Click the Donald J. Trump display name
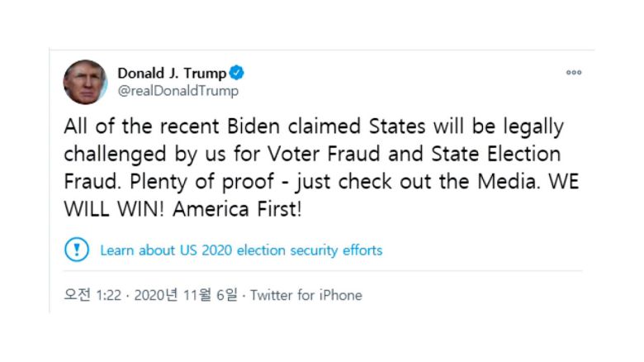644x362 pixels. point(172,73)
